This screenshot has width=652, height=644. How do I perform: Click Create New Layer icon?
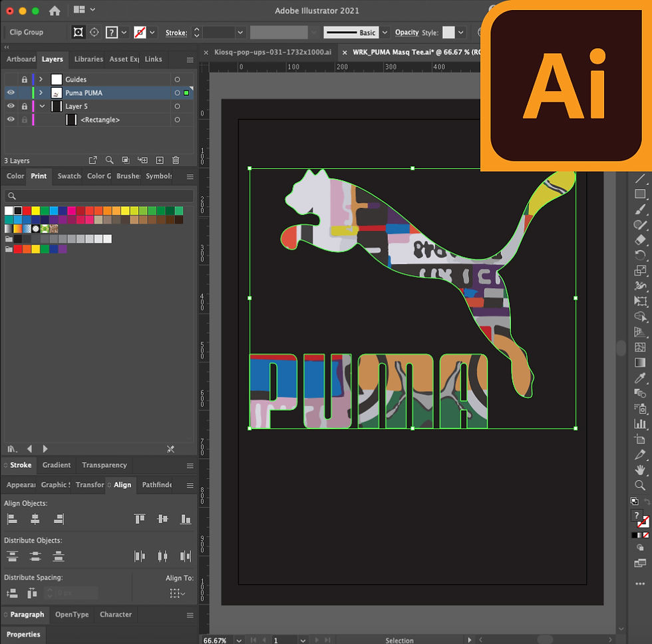pyautogui.click(x=160, y=160)
